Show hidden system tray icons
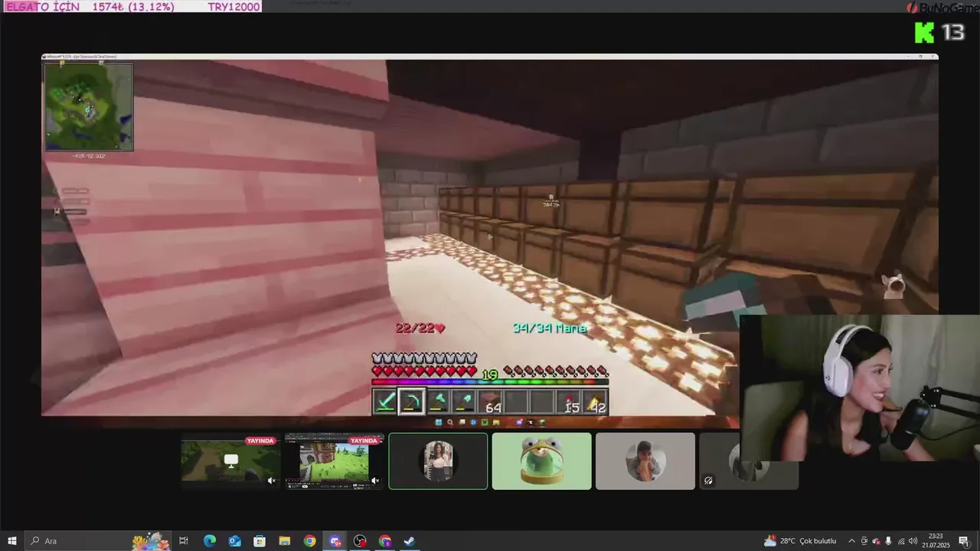980x551 pixels. click(x=851, y=541)
